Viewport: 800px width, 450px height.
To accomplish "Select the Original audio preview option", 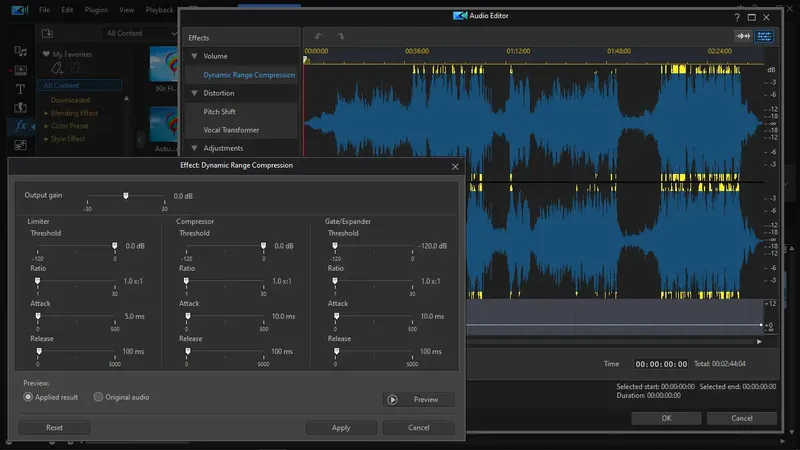I will click(x=98, y=397).
